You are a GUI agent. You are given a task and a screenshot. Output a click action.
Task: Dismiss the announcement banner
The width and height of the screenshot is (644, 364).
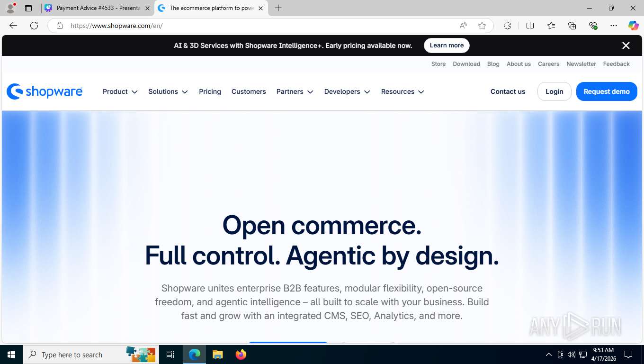(626, 45)
